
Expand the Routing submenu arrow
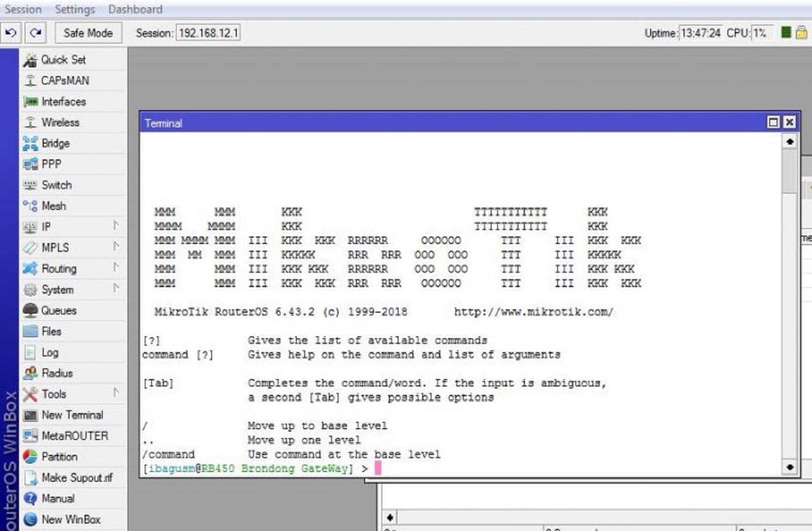click(116, 267)
